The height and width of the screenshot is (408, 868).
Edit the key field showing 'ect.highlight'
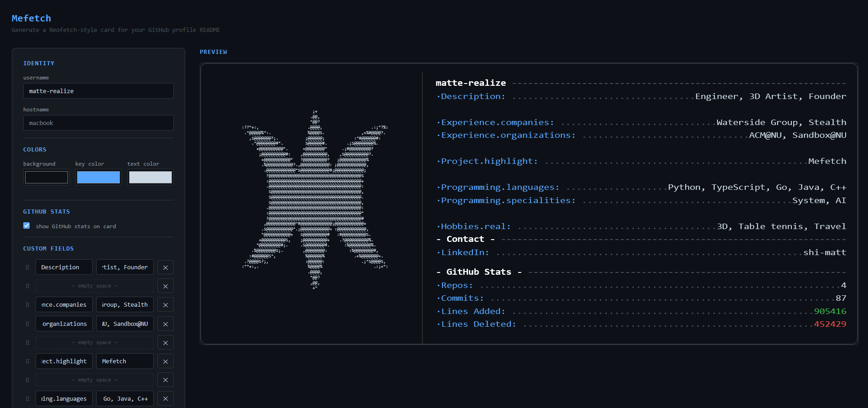(64, 361)
